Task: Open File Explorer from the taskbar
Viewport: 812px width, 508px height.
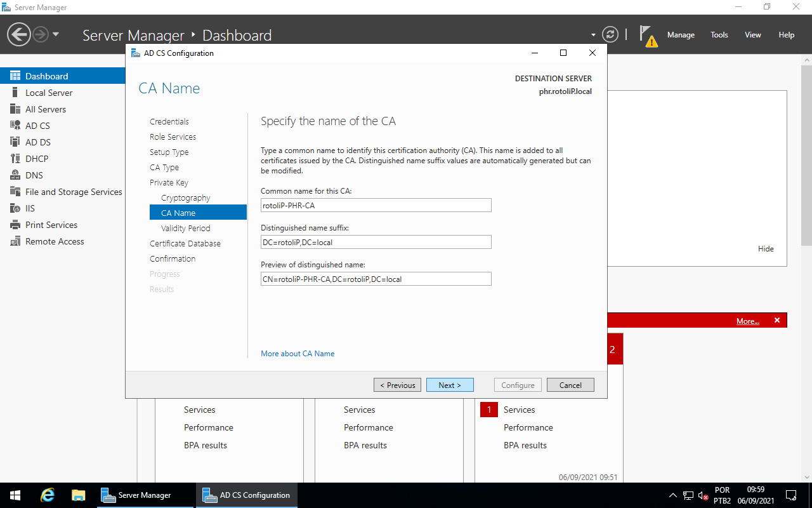Action: click(x=78, y=495)
